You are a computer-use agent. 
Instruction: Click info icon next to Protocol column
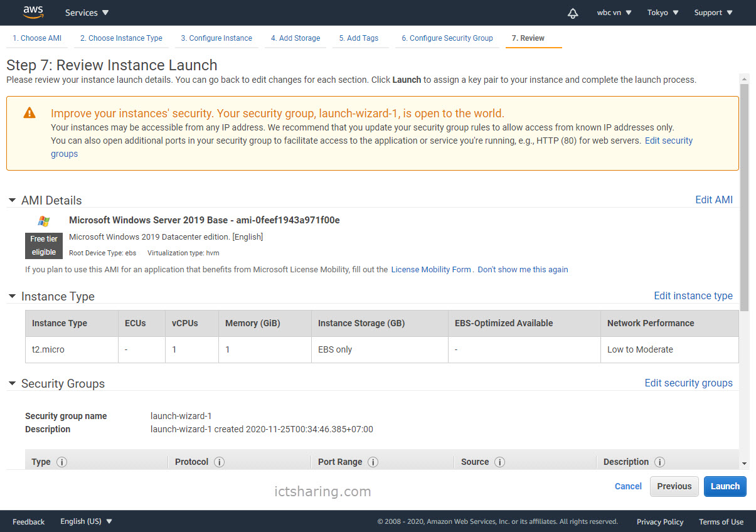pos(219,462)
